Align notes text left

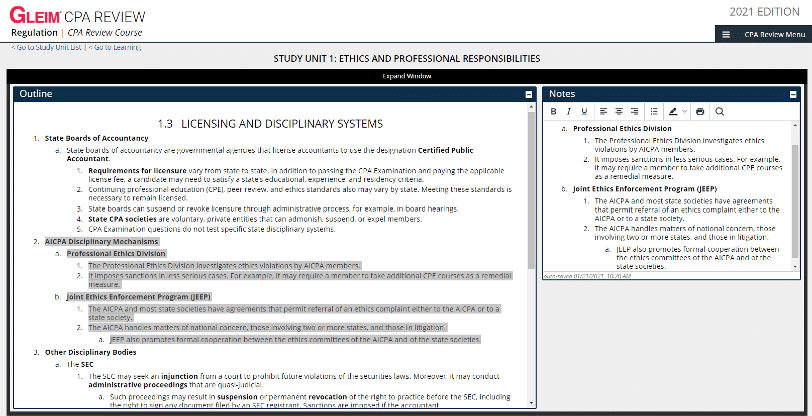pos(603,111)
